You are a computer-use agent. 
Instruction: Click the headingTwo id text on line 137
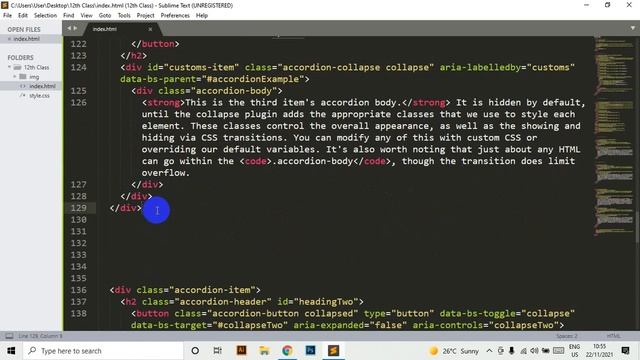320,302
